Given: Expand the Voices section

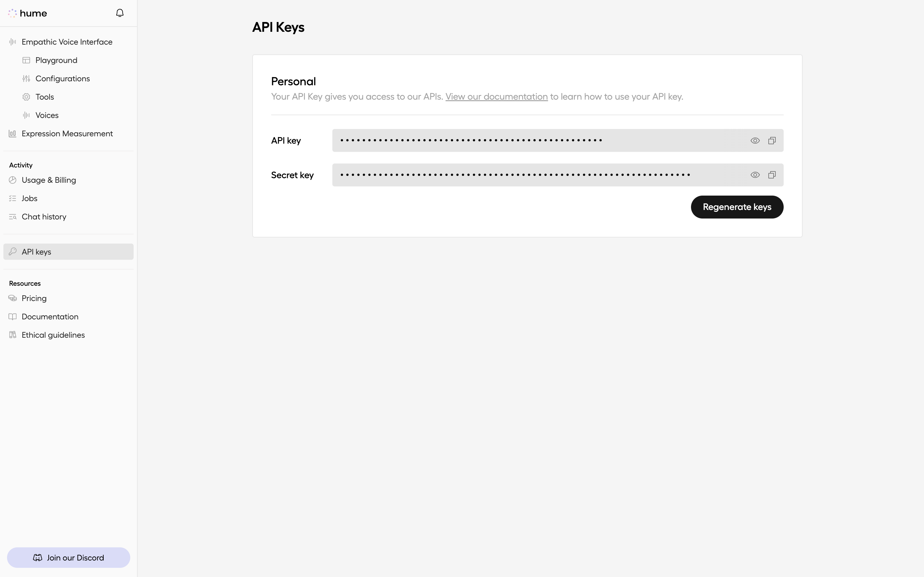Looking at the screenshot, I should pos(46,115).
